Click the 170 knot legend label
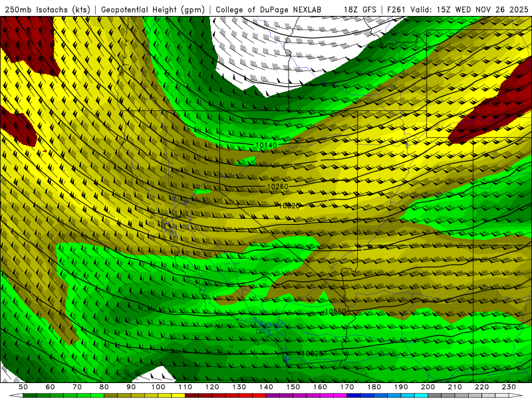This screenshot has height=399, width=532. (347, 387)
